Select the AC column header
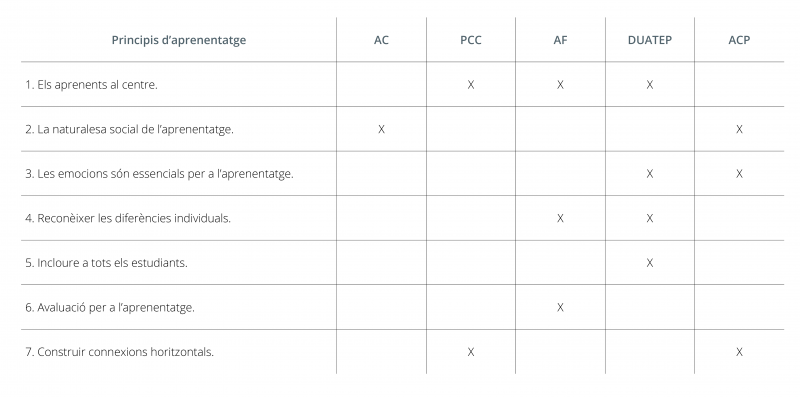800x397 pixels. pos(381,40)
